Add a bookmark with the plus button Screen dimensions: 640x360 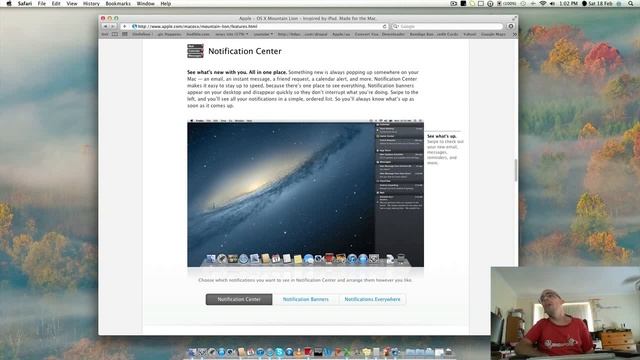[124, 26]
